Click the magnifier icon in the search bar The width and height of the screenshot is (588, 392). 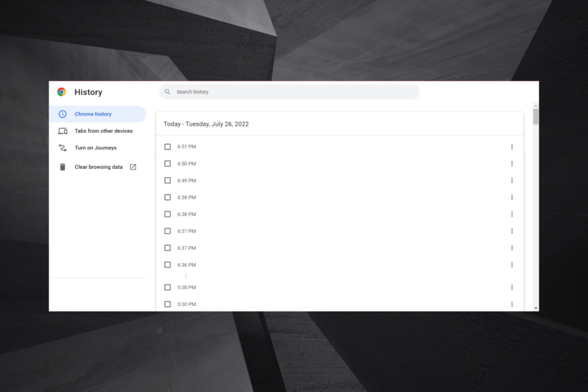click(168, 92)
